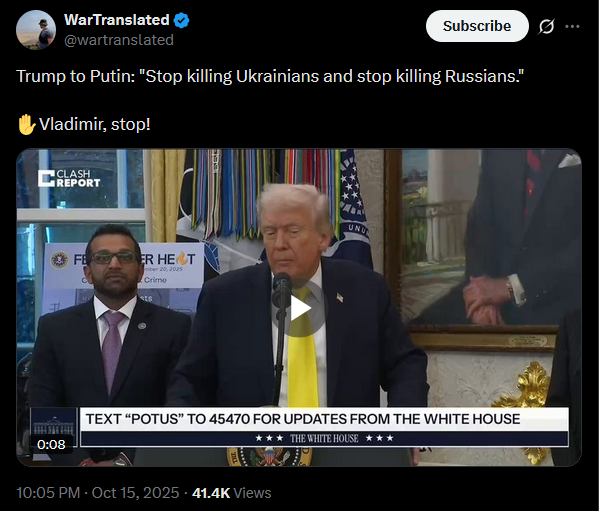Open the three-dot more options menu

coord(572,26)
